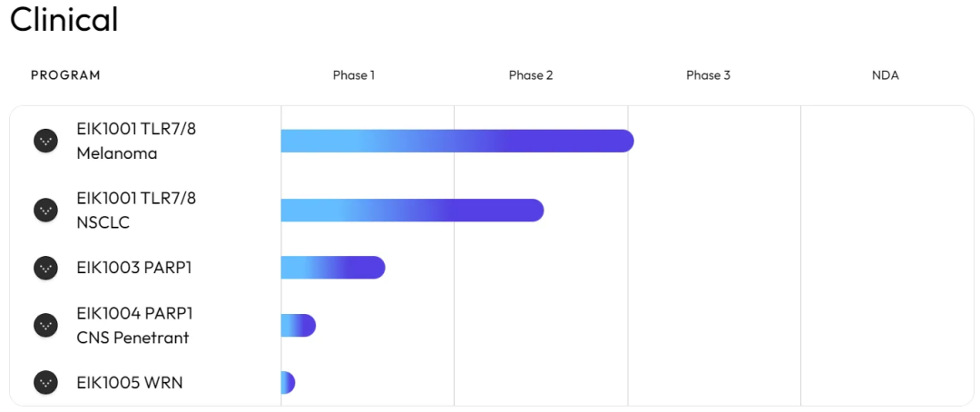
Task: Expand the EIK1004 PARP1 CNS Penetrant icon
Action: point(45,325)
